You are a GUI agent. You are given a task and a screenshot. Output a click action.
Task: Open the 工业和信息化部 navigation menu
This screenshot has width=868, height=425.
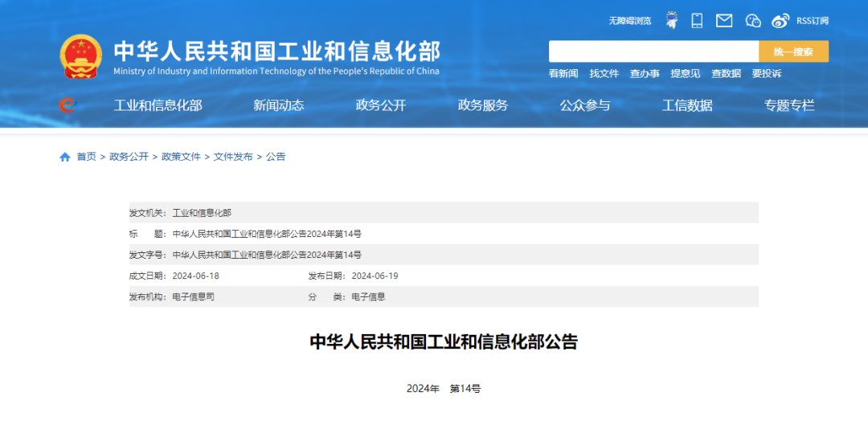pos(158,105)
